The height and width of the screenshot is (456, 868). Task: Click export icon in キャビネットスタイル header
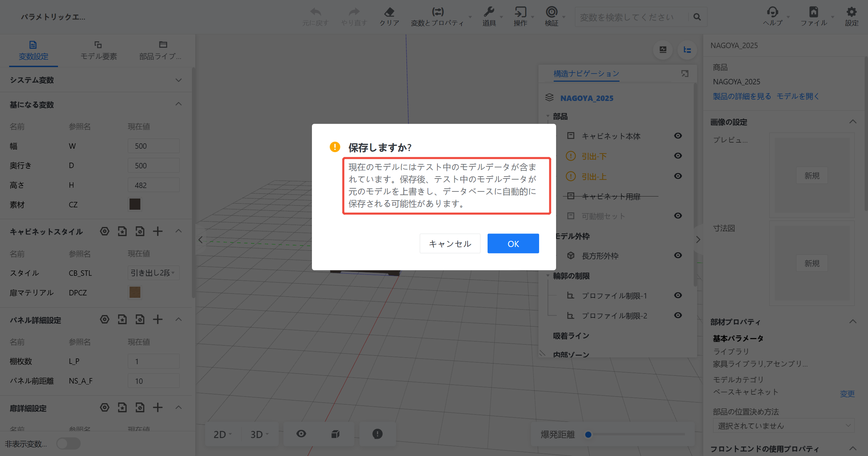(140, 231)
